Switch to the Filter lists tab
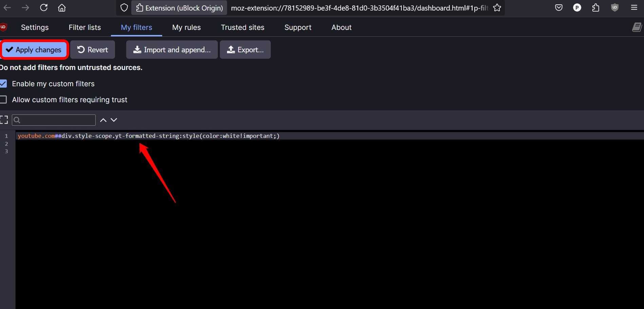This screenshot has height=309, width=644. pos(85,28)
